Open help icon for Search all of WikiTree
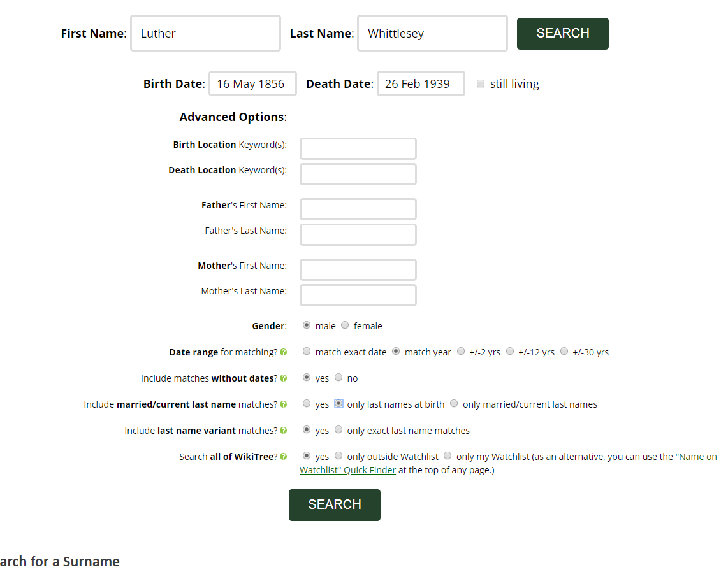The width and height of the screenshot is (728, 572). (x=283, y=457)
